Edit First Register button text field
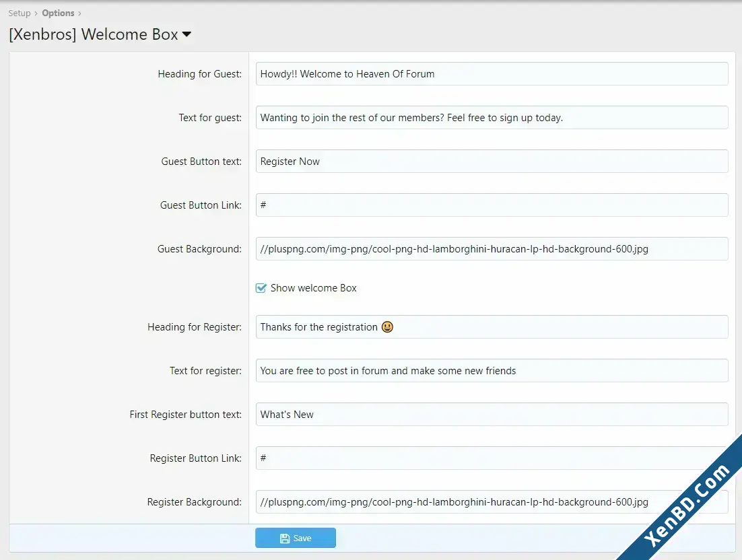Screen dimensions: 742x560 492,415
